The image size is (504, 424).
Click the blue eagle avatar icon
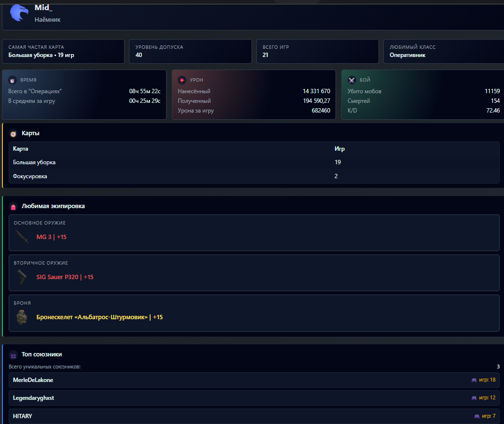pyautogui.click(x=19, y=13)
